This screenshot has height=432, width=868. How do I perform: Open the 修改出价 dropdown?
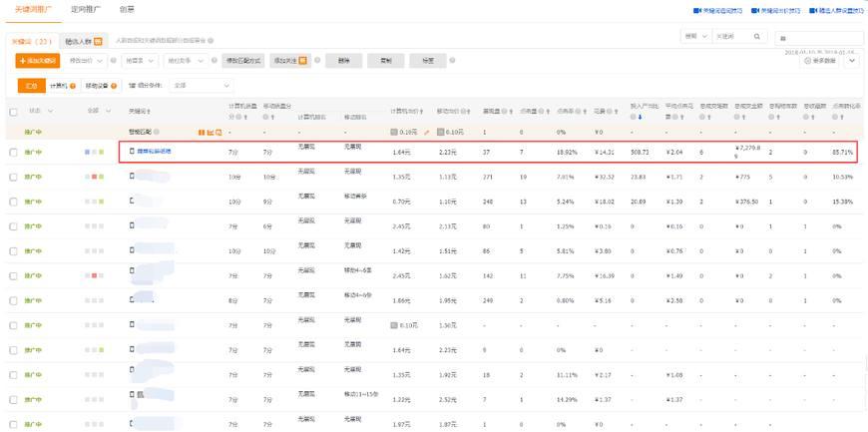point(86,61)
